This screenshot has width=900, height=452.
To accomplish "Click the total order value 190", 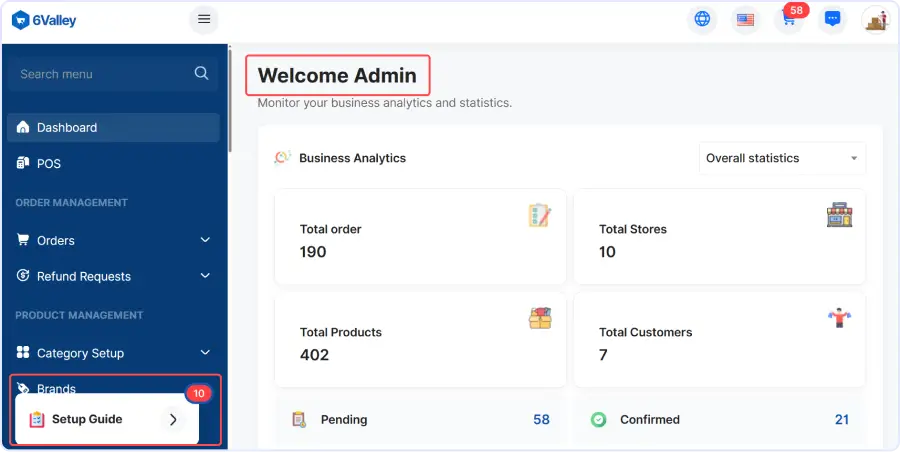I will coord(313,252).
